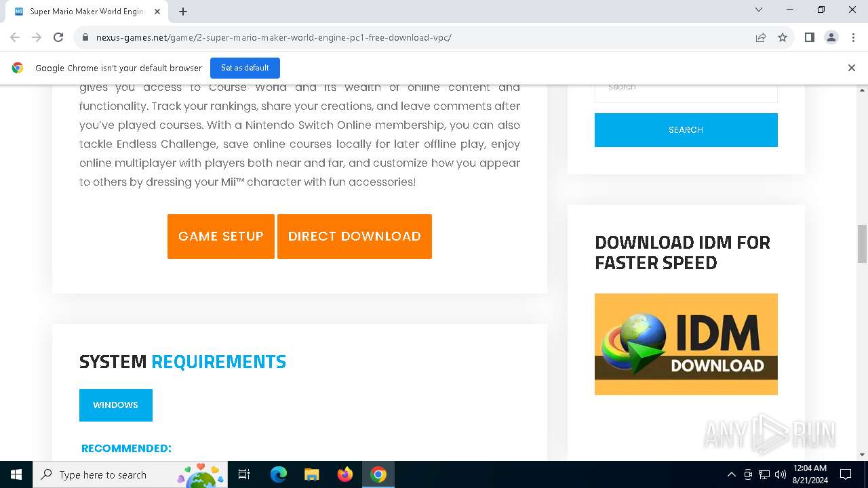868x488 pixels.
Task: Expand the tab search chevron
Action: tap(759, 9)
